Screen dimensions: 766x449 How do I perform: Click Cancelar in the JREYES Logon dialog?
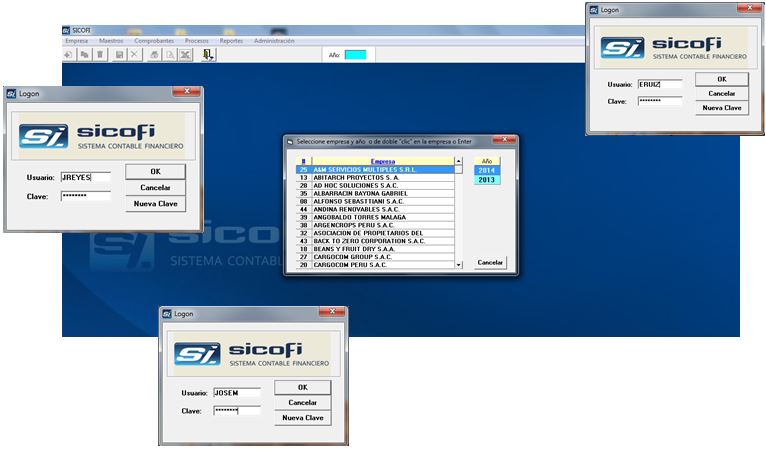click(155, 188)
